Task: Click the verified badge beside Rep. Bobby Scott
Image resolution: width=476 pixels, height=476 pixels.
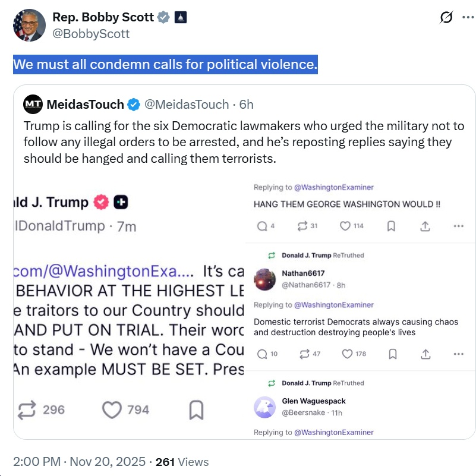Action: coord(163,18)
